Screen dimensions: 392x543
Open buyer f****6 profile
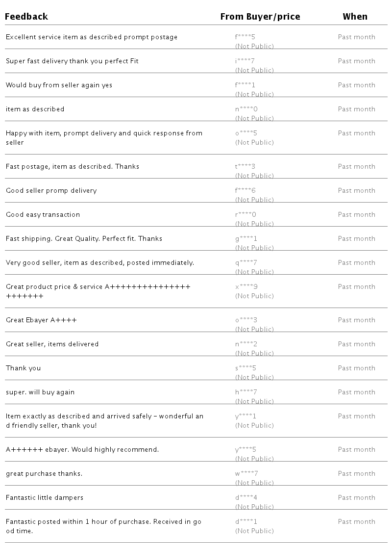[x=245, y=191]
